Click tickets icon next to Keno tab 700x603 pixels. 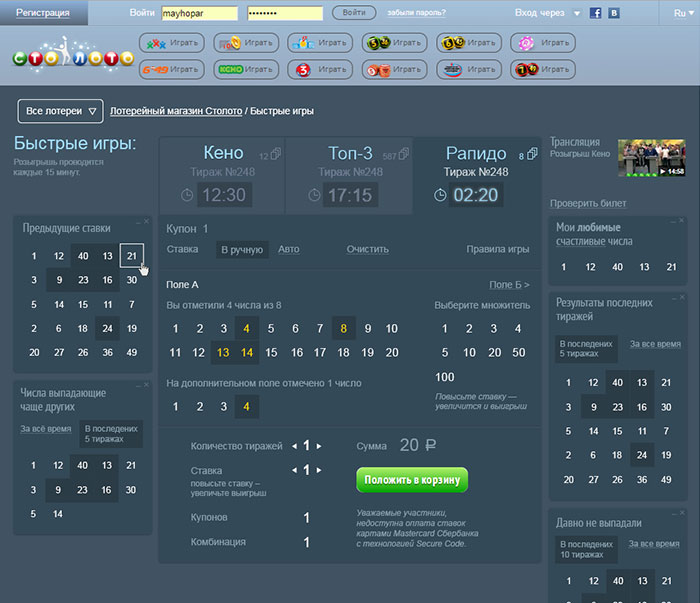pyautogui.click(x=276, y=154)
